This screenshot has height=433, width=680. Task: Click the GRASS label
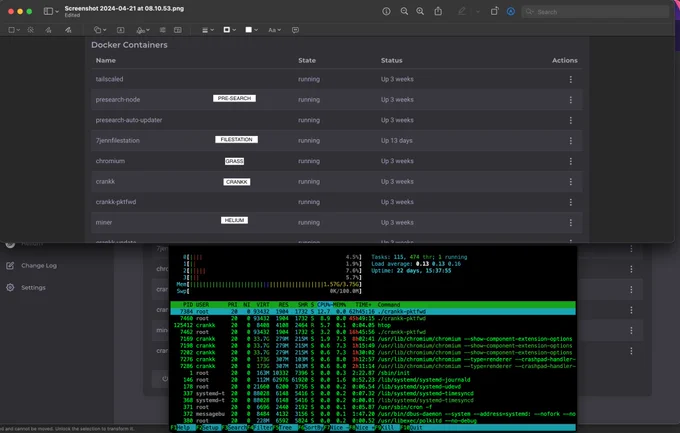point(234,161)
